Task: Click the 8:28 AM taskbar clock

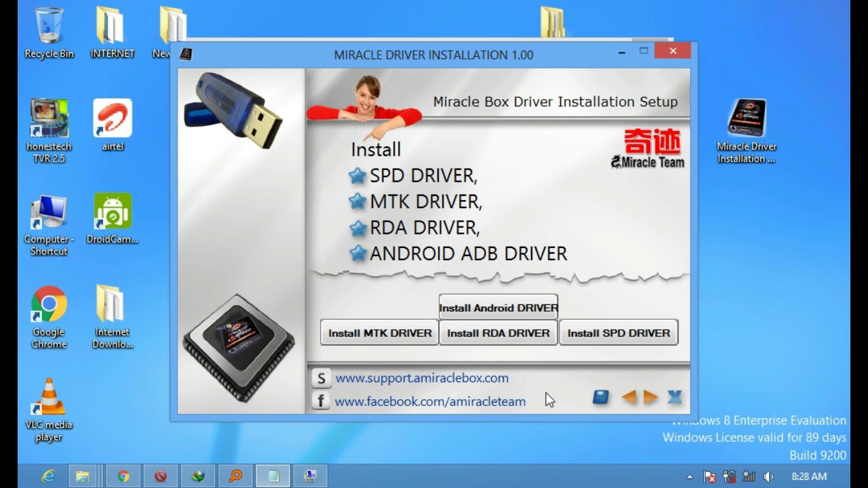Action: [x=808, y=476]
